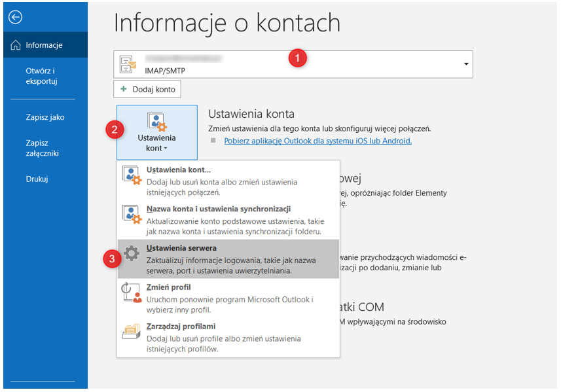Click the home icon beside Informacje

pyautogui.click(x=16, y=45)
